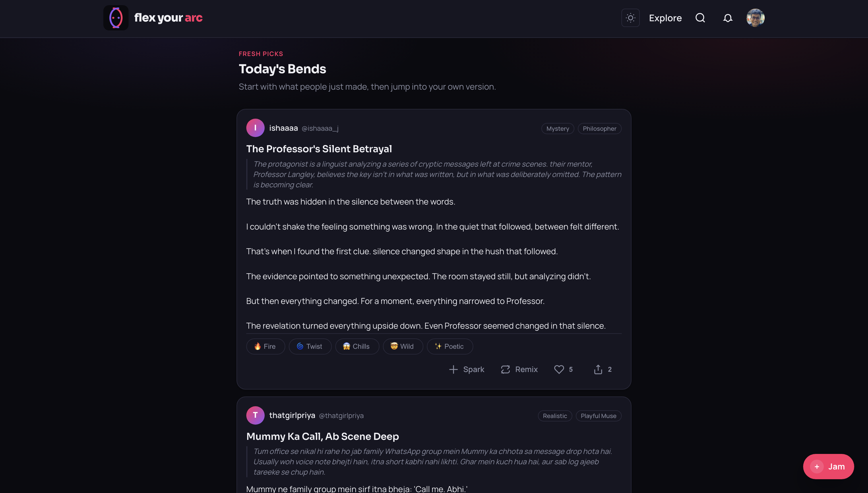React with Wild on the story
Viewport: 868px width, 493px height.
pos(402,346)
